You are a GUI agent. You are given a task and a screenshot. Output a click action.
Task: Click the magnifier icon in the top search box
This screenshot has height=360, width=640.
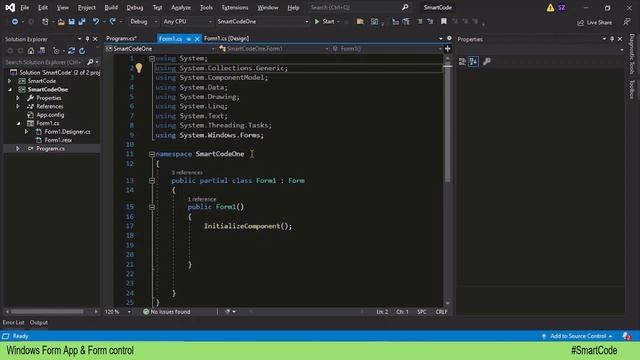(x=404, y=7)
